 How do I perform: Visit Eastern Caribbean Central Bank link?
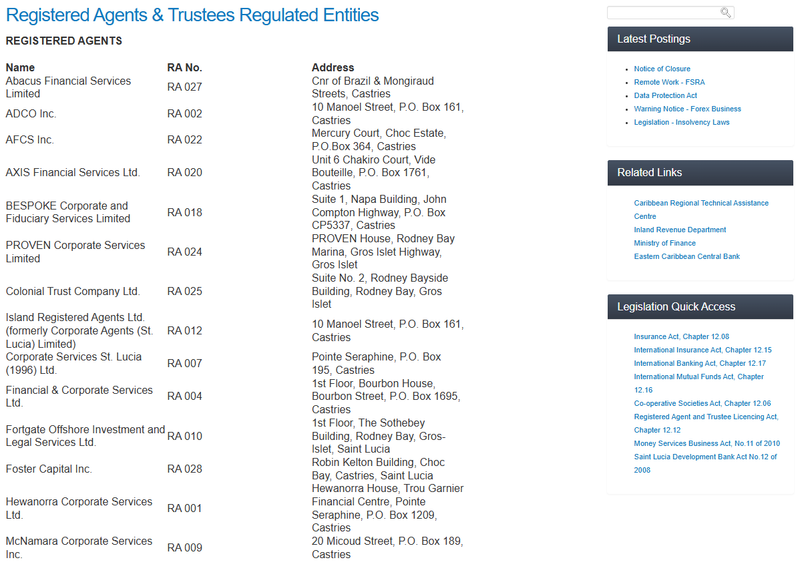coord(686,256)
